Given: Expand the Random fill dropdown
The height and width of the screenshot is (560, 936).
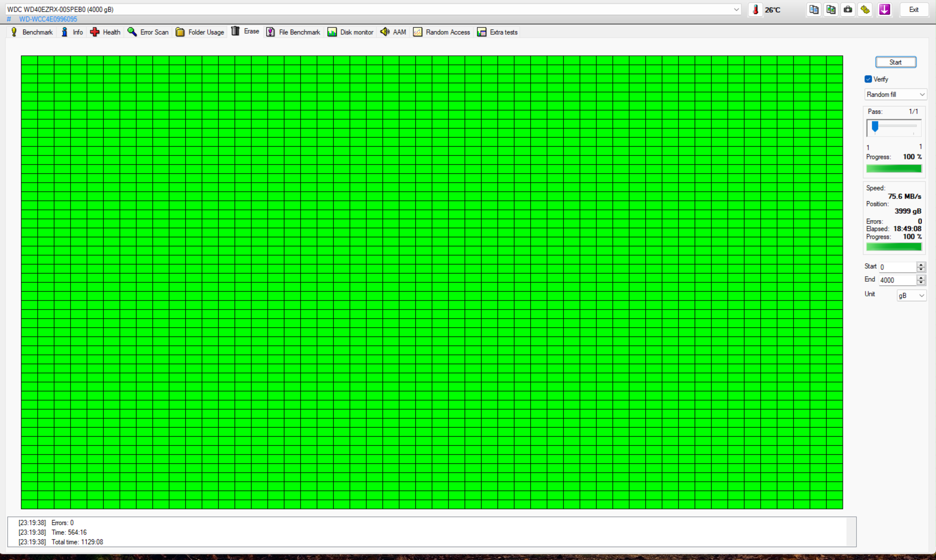Looking at the screenshot, I should point(895,94).
